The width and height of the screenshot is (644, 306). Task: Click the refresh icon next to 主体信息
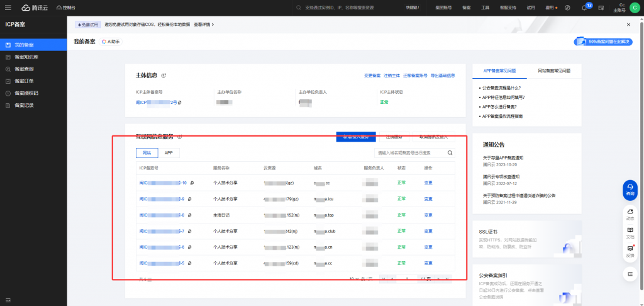[164, 76]
